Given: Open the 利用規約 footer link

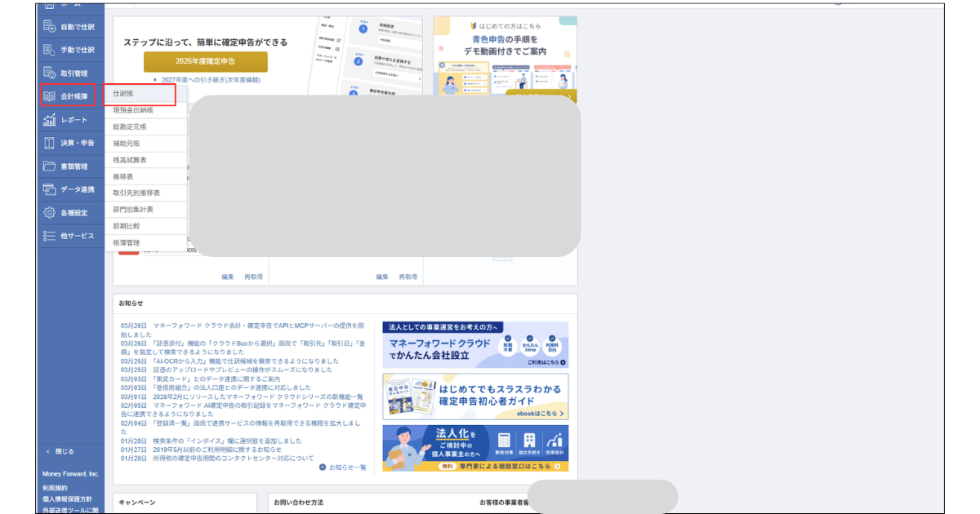Looking at the screenshot, I should [x=56, y=488].
